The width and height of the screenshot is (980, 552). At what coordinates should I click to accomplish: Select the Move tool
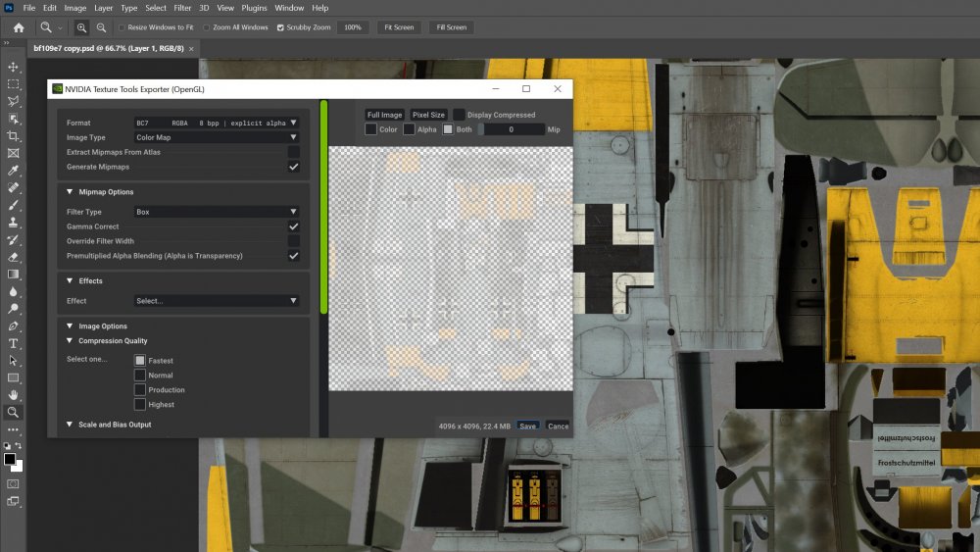click(14, 67)
